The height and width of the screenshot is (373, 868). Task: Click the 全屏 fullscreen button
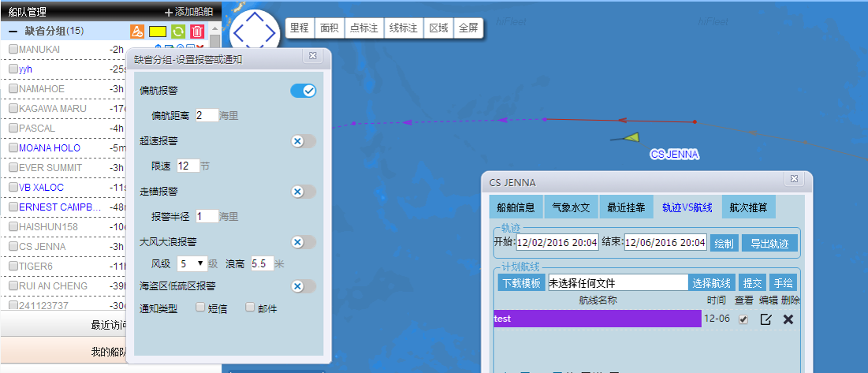[468, 28]
